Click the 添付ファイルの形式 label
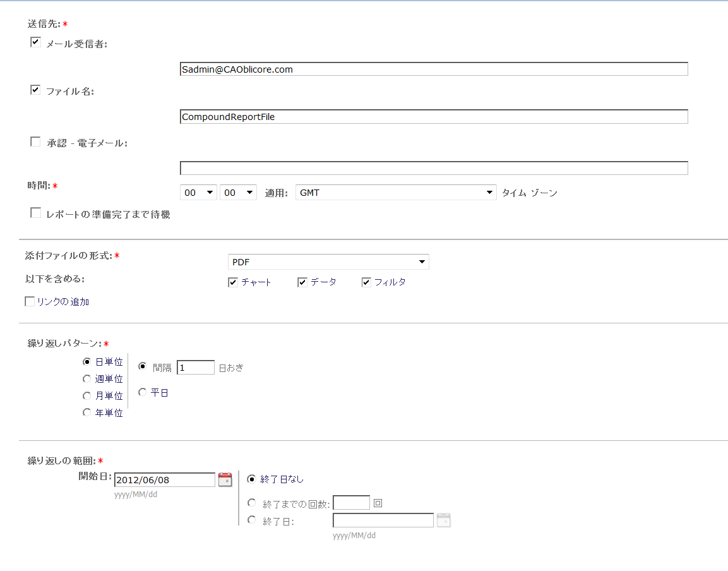This screenshot has width=728, height=571. click(x=69, y=256)
